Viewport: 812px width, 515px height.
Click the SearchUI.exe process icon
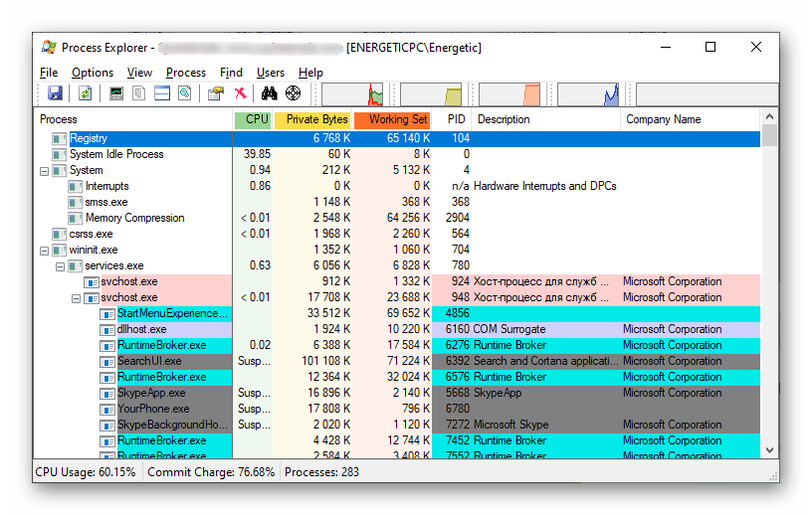pos(107,361)
